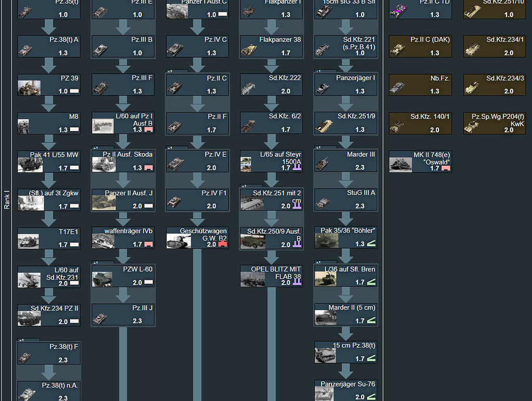Screen dimensions: 532x401
Task: Select the Sd.Kfz.234/1 premium vehicle icon
Action: coord(494,46)
